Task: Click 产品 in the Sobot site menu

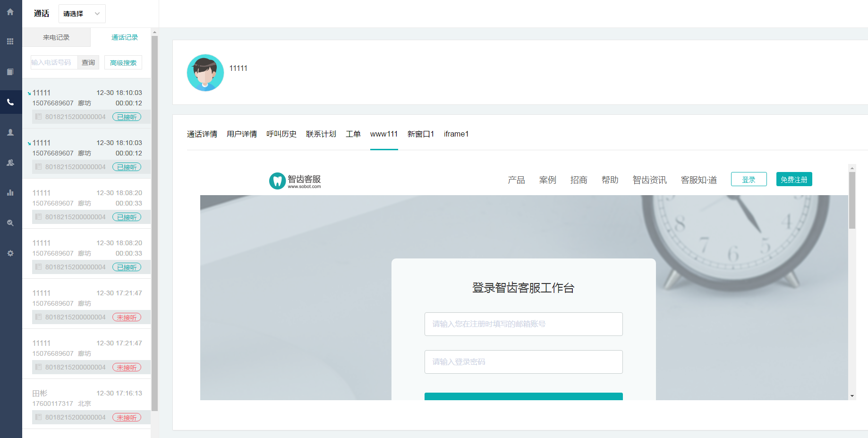Action: coord(517,180)
